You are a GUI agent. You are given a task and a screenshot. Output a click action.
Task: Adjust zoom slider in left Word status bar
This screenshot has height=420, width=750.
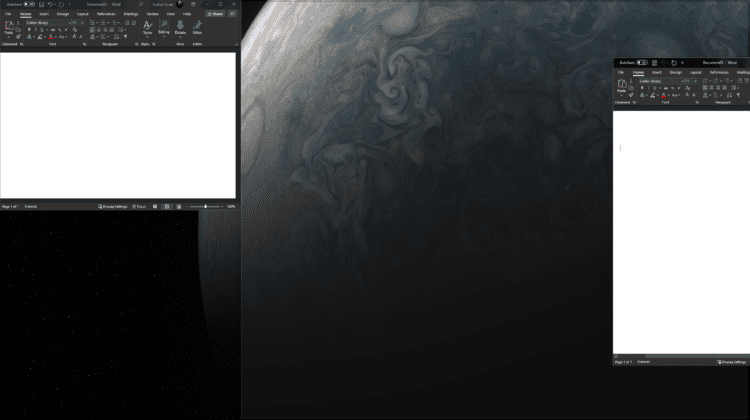point(205,207)
